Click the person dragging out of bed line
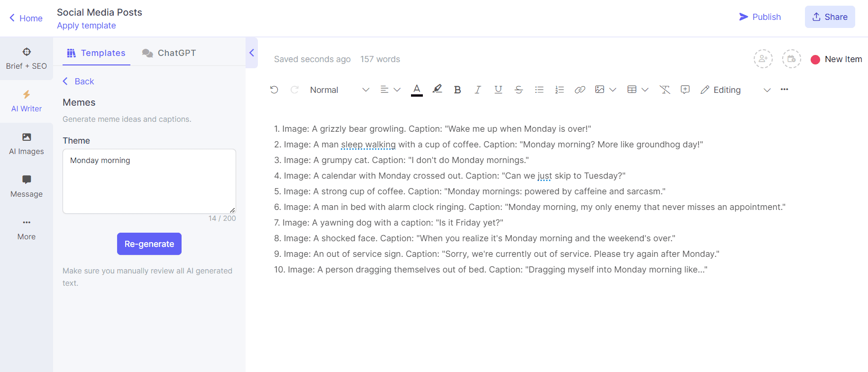The height and width of the screenshot is (372, 868). click(x=491, y=270)
